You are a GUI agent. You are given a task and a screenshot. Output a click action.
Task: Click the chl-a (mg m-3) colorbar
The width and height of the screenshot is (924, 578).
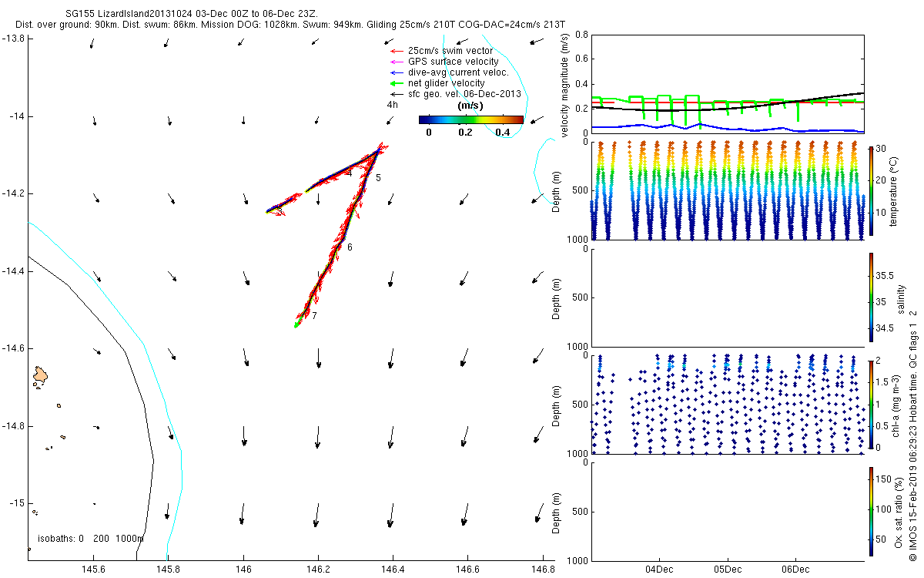click(871, 404)
